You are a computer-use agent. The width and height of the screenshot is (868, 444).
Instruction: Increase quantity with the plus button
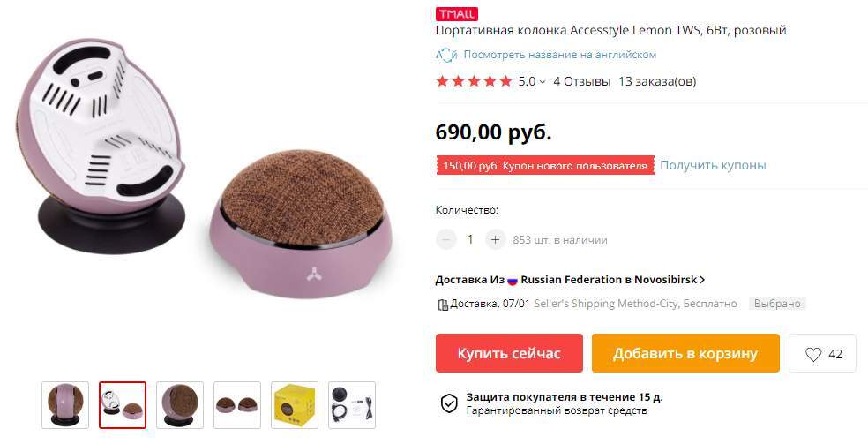click(x=496, y=240)
